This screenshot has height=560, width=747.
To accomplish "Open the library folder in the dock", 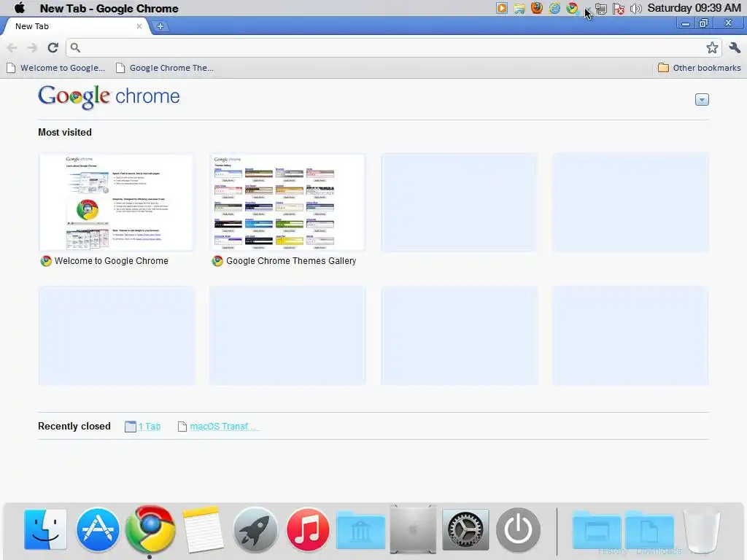I will click(360, 529).
